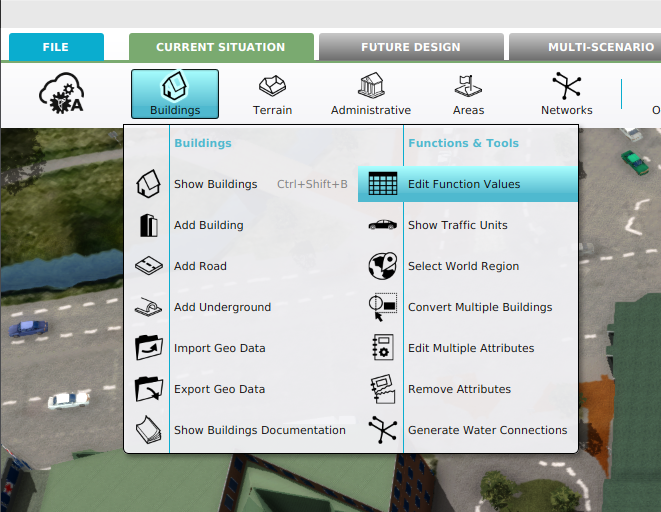Click the Add Building icon
Screen dimensions: 661x512
[148, 225]
